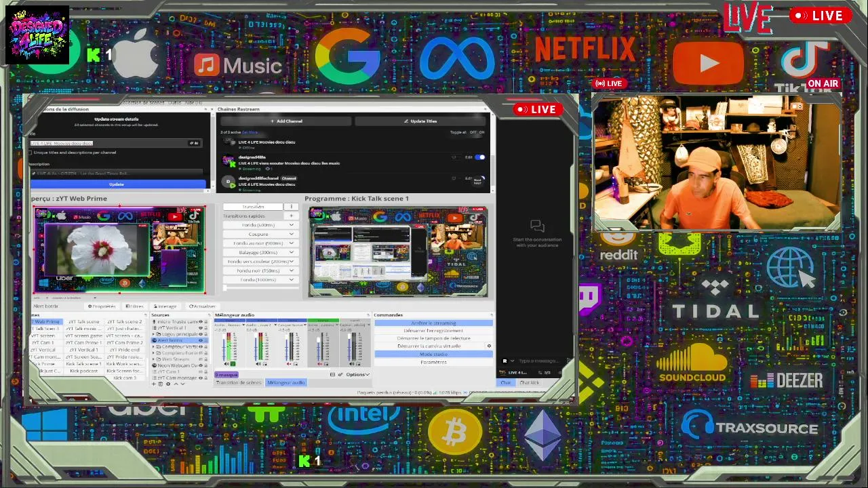This screenshot has height=488, width=868.
Task: Click the transition T-bar slider
Action: 260,289
